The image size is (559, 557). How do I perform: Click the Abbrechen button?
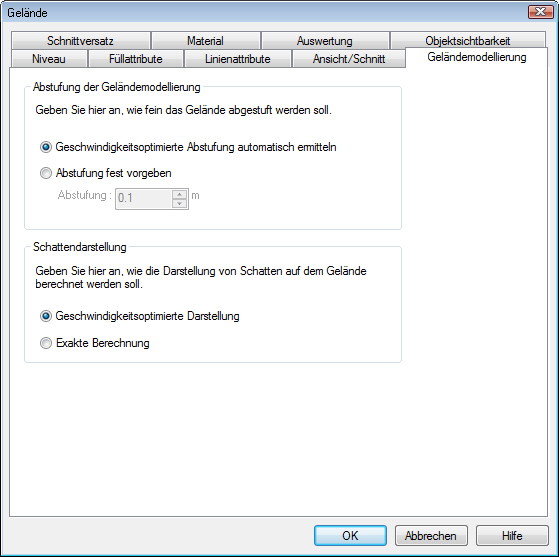coord(431,535)
